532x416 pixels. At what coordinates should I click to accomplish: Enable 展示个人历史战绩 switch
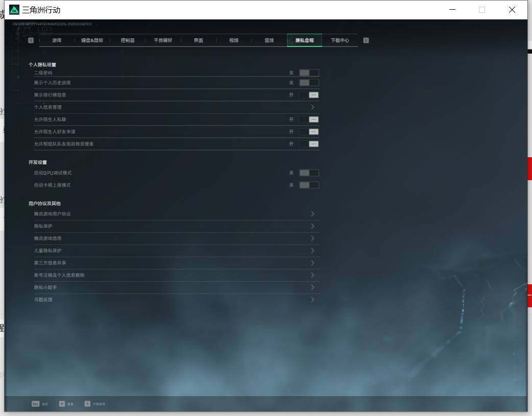tap(309, 83)
